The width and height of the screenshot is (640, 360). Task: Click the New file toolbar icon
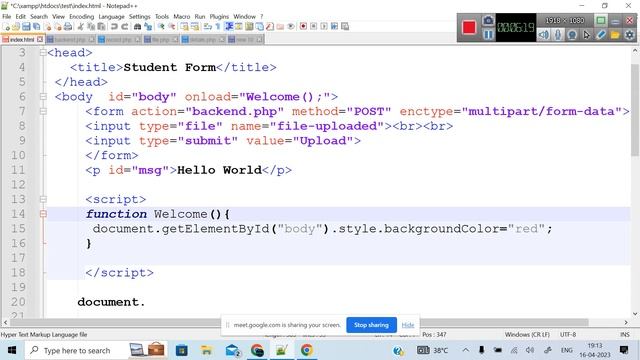click(6, 27)
